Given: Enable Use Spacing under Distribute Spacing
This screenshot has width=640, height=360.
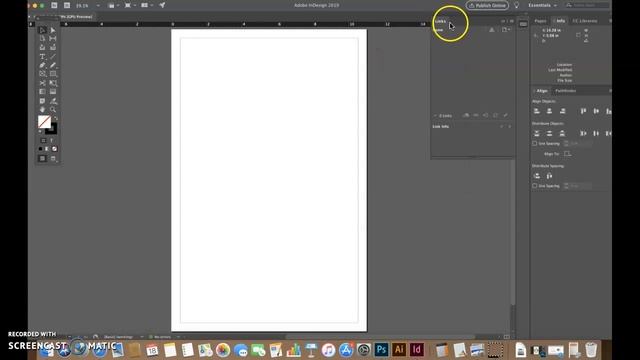Looking at the screenshot, I should click(x=535, y=186).
